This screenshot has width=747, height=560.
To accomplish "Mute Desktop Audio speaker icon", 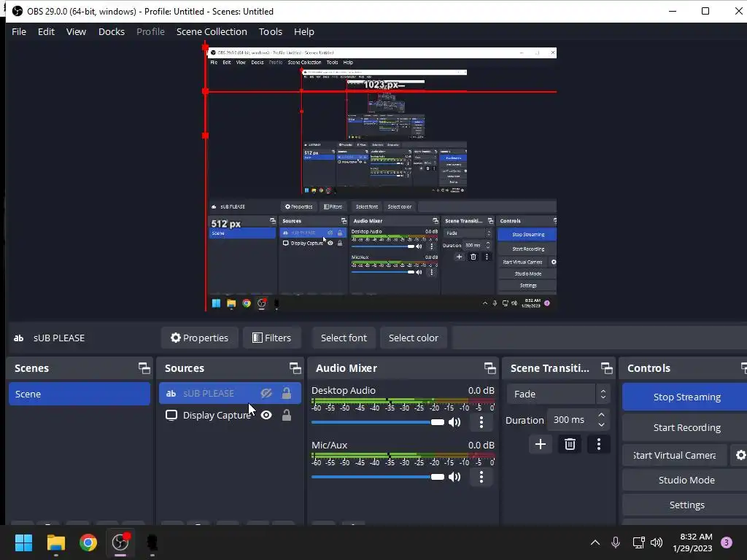I will coord(454,422).
